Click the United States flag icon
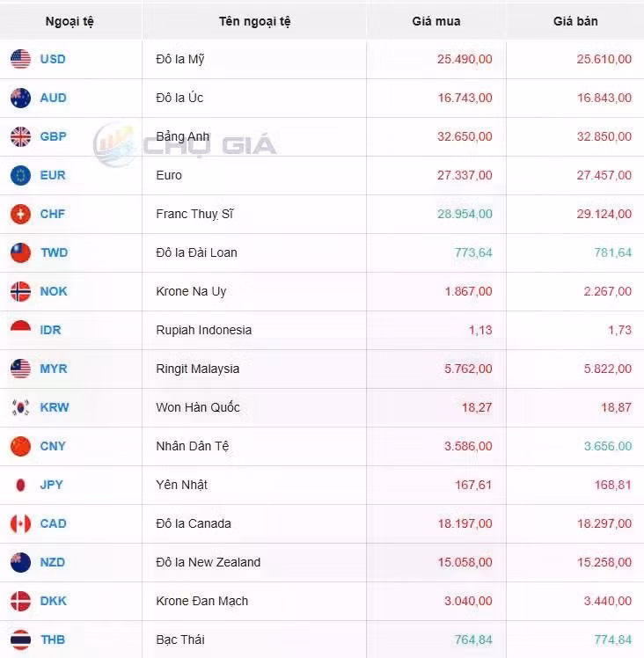This screenshot has width=644, height=658. (x=20, y=59)
